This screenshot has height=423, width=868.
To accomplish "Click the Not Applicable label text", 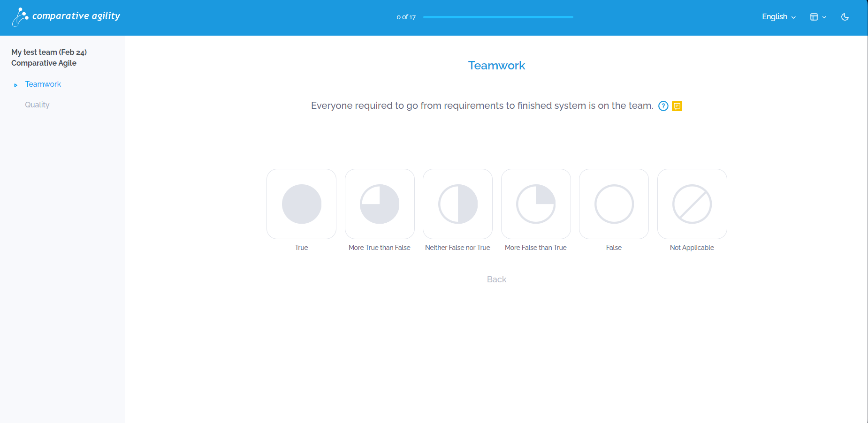I will click(692, 248).
